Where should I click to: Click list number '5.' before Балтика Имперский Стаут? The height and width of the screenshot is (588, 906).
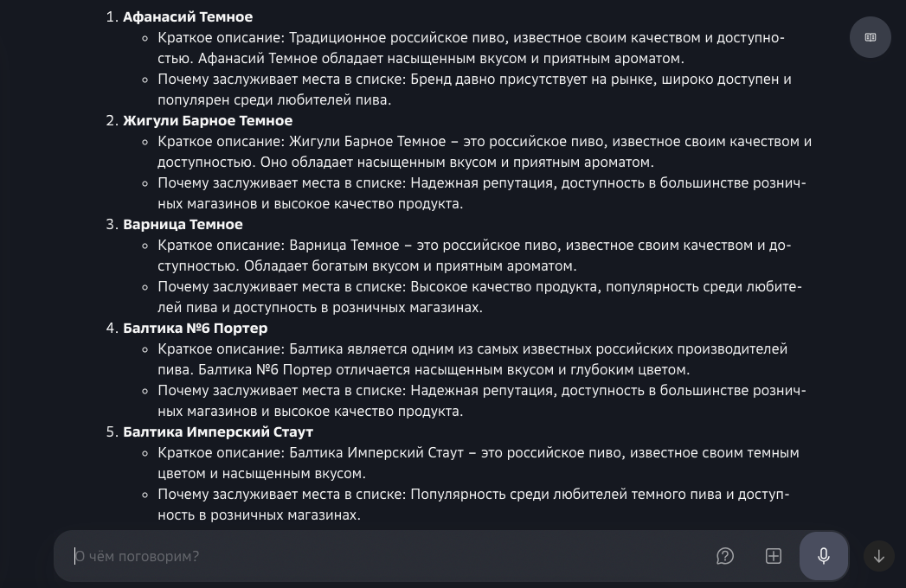(112, 431)
